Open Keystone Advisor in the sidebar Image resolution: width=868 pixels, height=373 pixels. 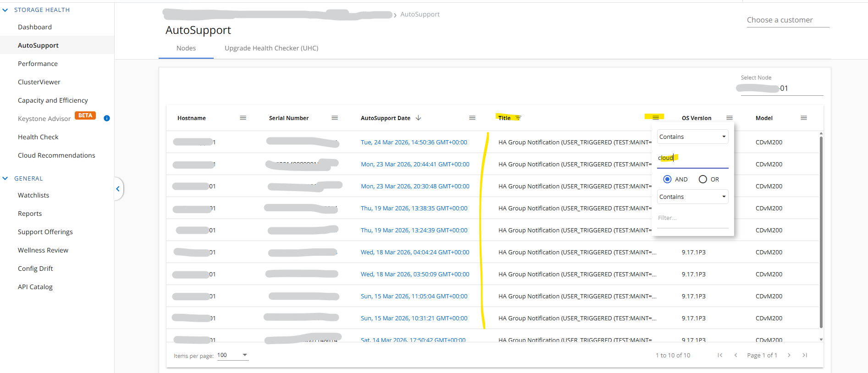pyautogui.click(x=44, y=119)
